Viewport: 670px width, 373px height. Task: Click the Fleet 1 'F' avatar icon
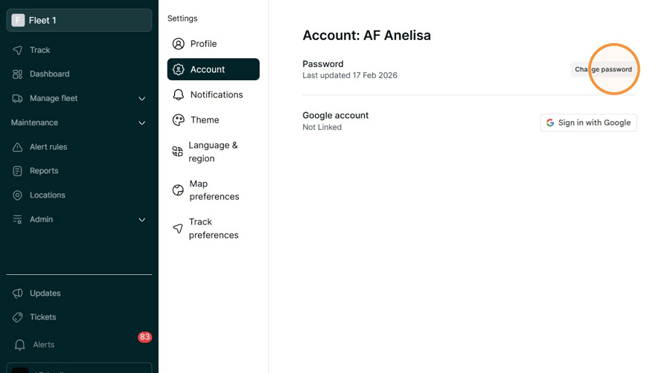click(18, 20)
